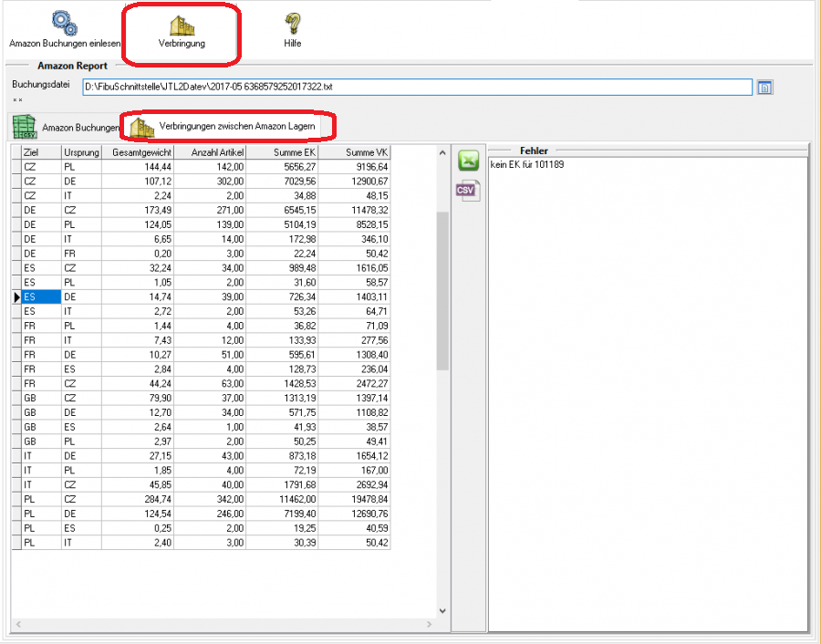Select Verbringungen zwischen Amazon Lagern tab
This screenshot has height=644, width=821.
(x=232, y=126)
